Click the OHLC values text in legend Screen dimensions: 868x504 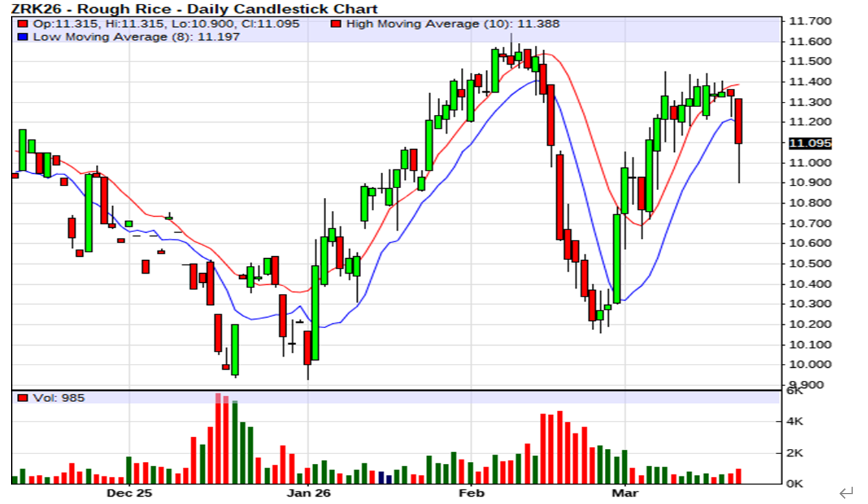[166, 24]
